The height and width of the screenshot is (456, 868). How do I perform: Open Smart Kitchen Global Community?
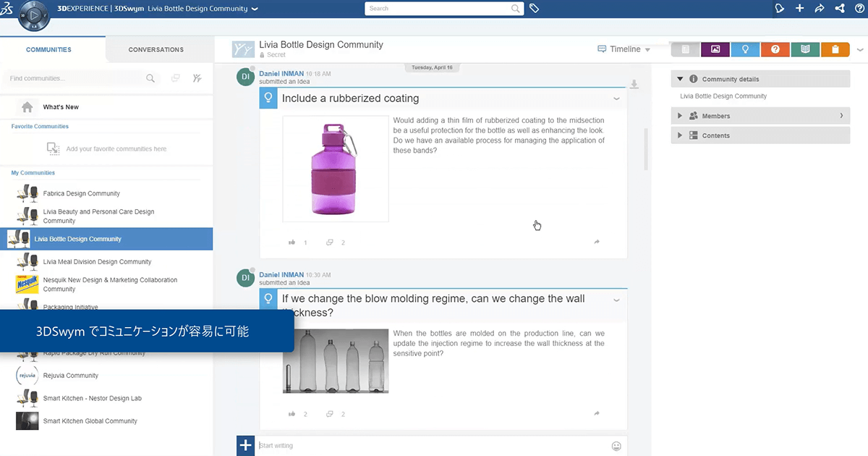[x=90, y=421]
